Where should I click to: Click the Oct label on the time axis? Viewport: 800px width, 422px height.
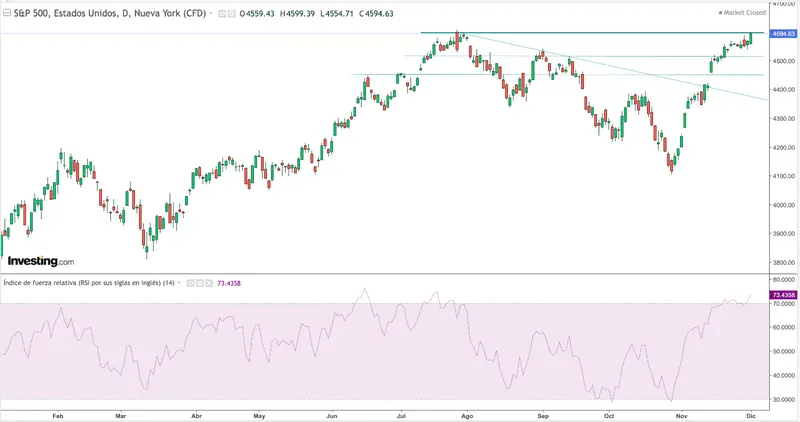click(609, 416)
